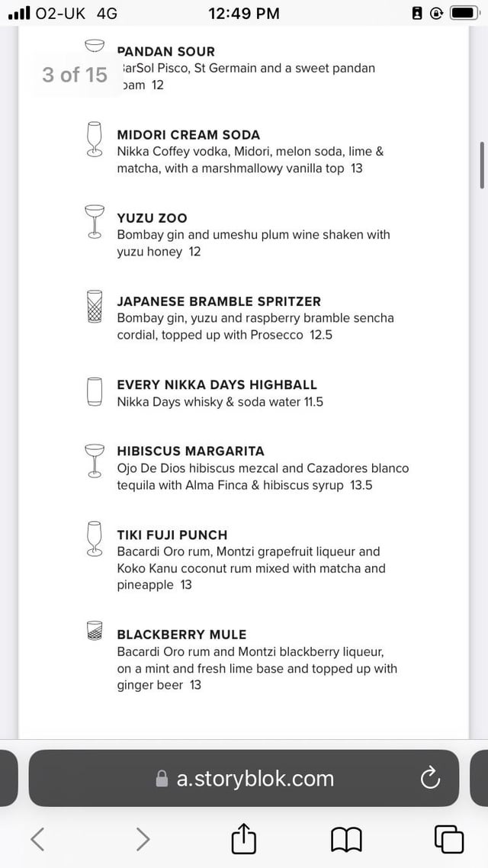The width and height of the screenshot is (488, 868).
Task: Tap the a.storyblok.com address field
Action: tap(255, 779)
